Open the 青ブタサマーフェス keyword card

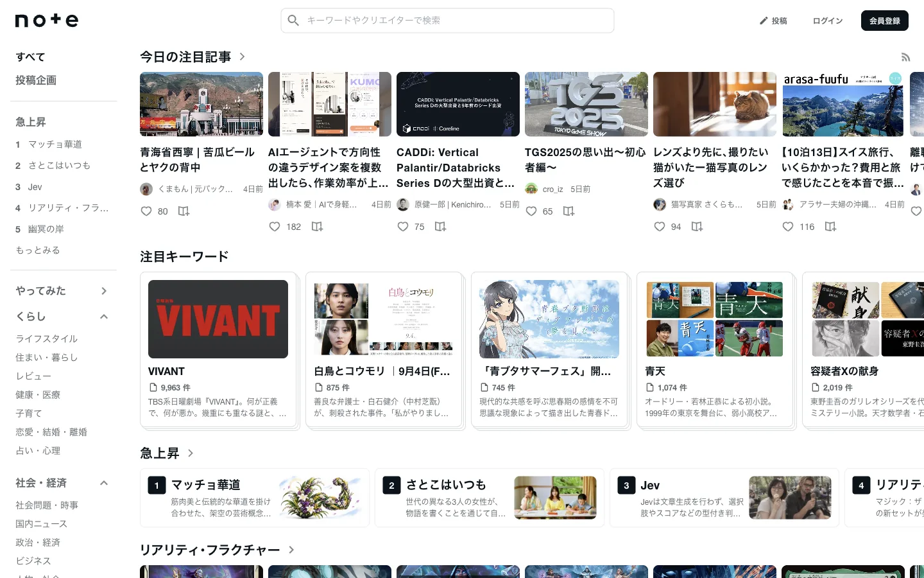click(549, 350)
